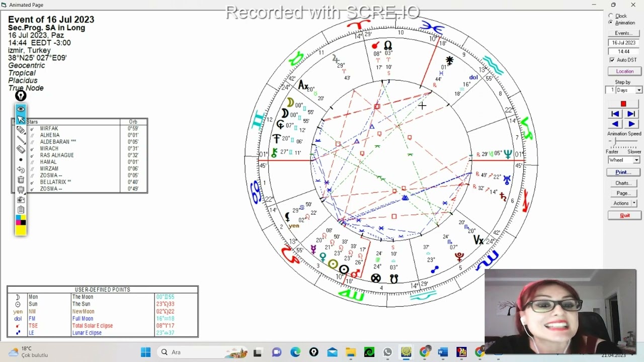Click the red Quit button

(x=624, y=215)
